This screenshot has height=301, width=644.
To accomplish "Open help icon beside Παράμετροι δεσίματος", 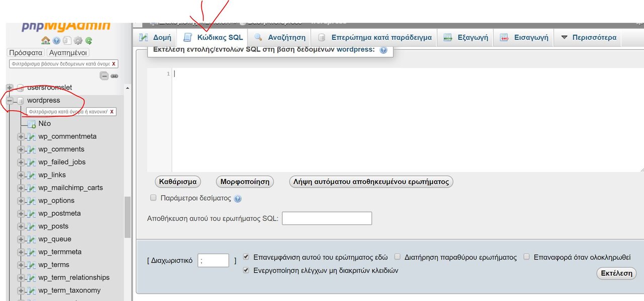I will pyautogui.click(x=237, y=199).
